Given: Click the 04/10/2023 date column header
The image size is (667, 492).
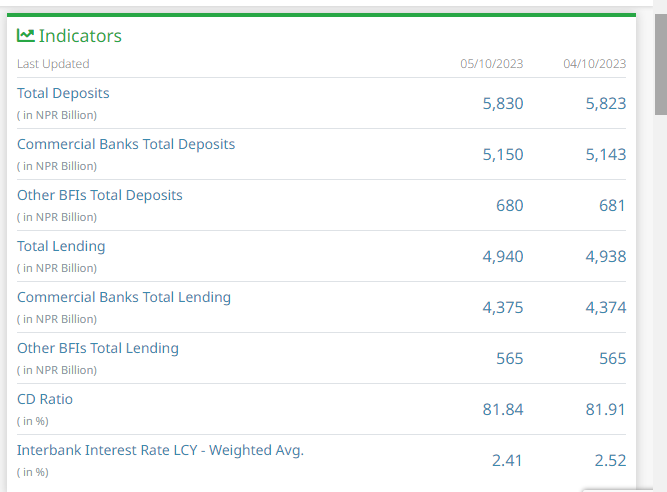Looking at the screenshot, I should (594, 64).
